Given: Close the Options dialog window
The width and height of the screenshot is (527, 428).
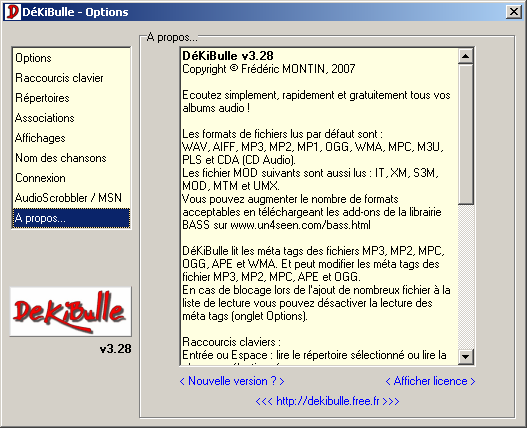Looking at the screenshot, I should point(514,12).
